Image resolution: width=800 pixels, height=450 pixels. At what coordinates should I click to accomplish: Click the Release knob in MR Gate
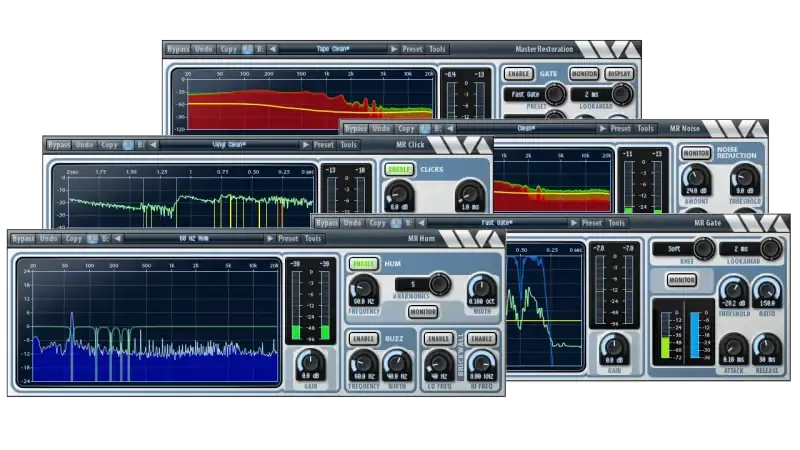point(767,347)
